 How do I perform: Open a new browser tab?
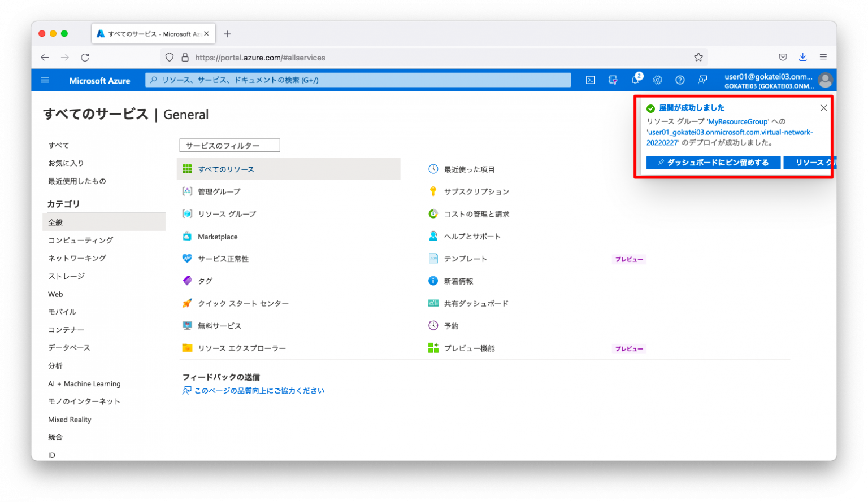pos(227,34)
